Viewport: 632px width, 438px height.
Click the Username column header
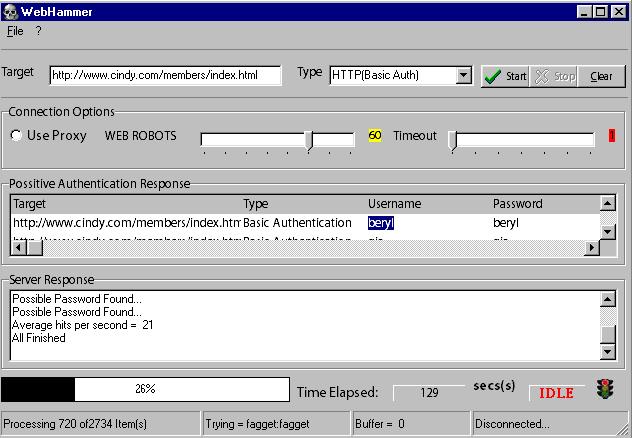394,204
